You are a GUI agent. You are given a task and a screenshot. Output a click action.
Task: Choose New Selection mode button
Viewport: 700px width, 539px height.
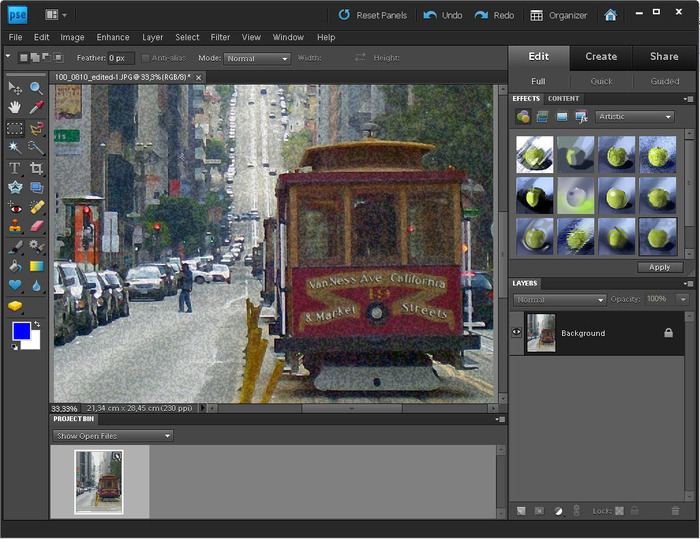(x=24, y=58)
